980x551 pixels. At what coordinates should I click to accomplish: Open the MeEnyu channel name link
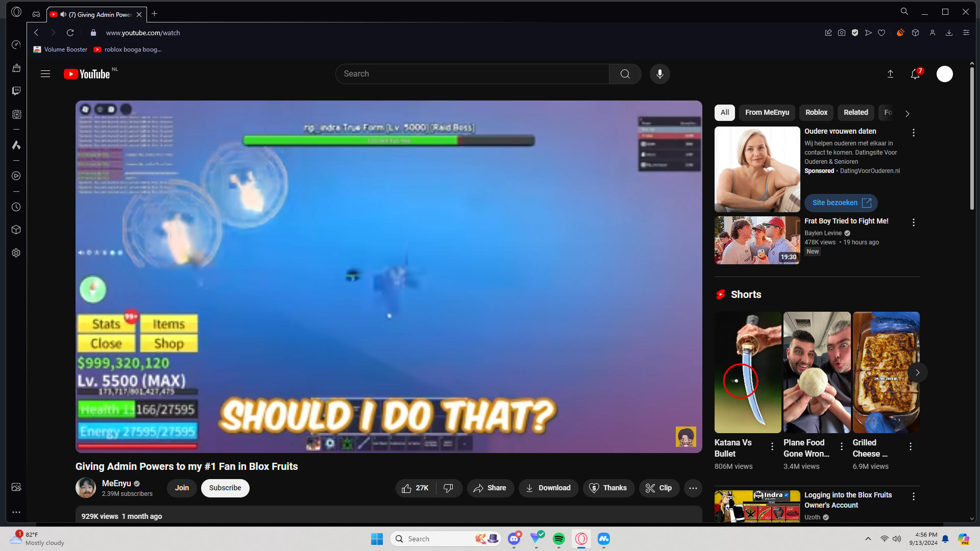[116, 484]
